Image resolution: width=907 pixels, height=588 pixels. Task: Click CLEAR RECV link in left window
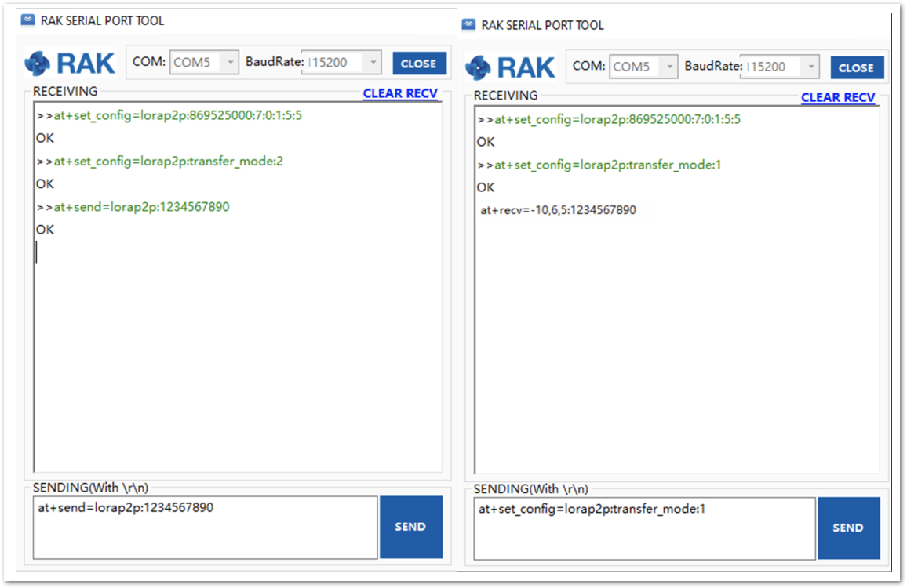400,93
